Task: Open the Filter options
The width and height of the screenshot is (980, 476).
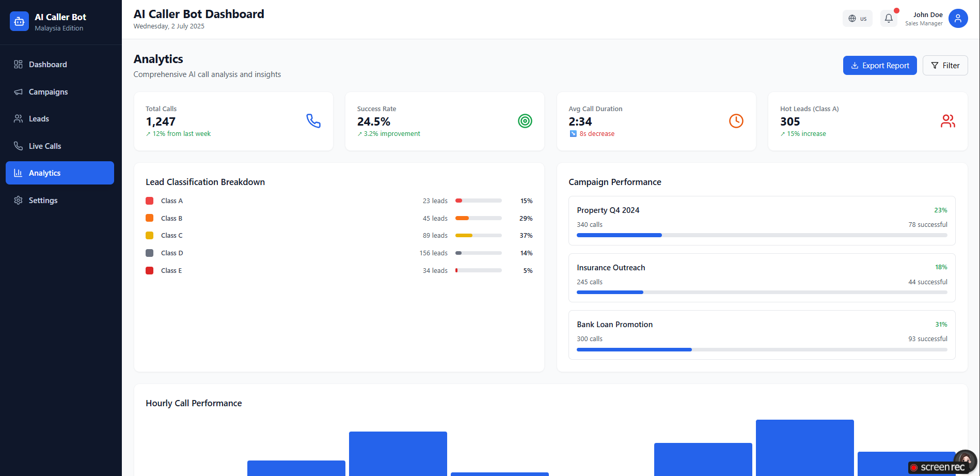Action: (945, 66)
